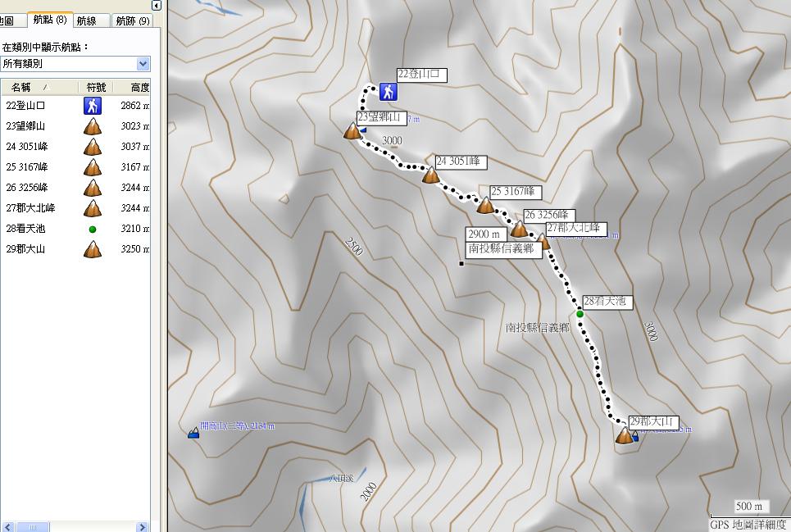Select the 23望鄉山 row in waypoint list
791x532 pixels.
(75, 126)
